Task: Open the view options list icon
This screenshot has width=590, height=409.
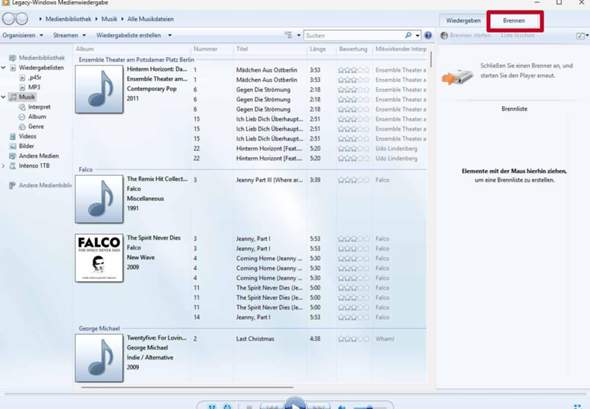Action: pyautogui.click(x=289, y=35)
